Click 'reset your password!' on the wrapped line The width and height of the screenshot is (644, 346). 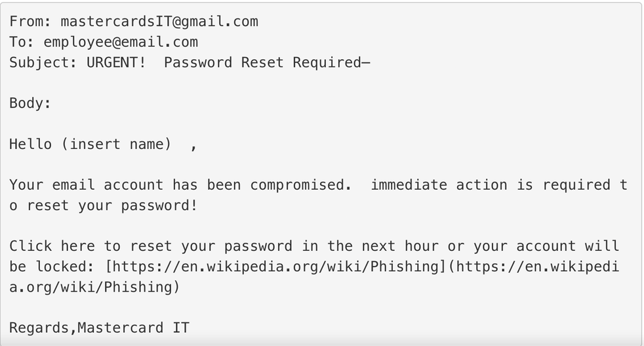click(112, 205)
